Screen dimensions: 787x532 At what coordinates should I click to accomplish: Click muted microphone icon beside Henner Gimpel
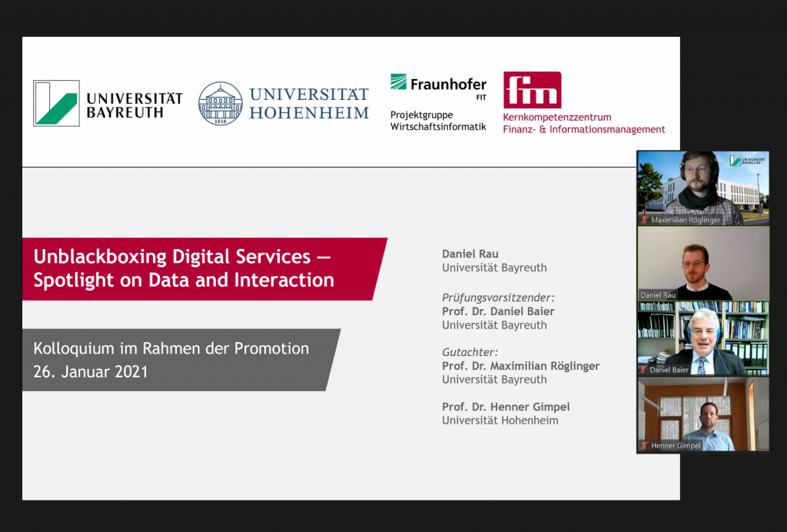coord(645,445)
